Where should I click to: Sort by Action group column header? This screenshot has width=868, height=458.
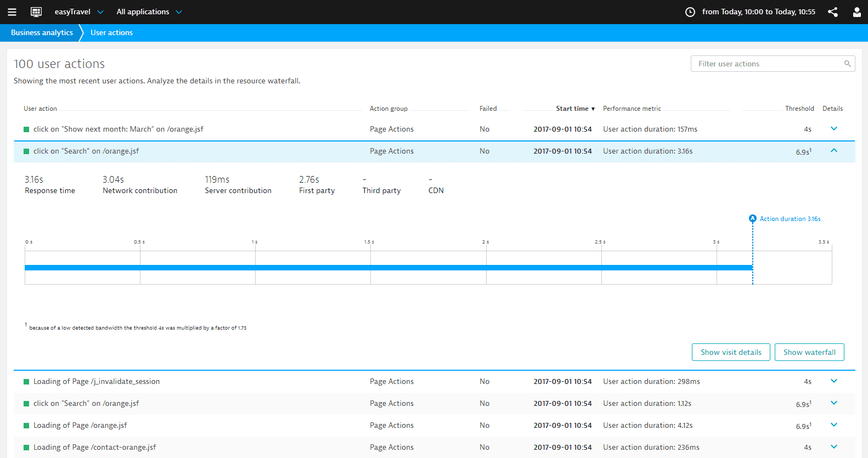point(388,109)
